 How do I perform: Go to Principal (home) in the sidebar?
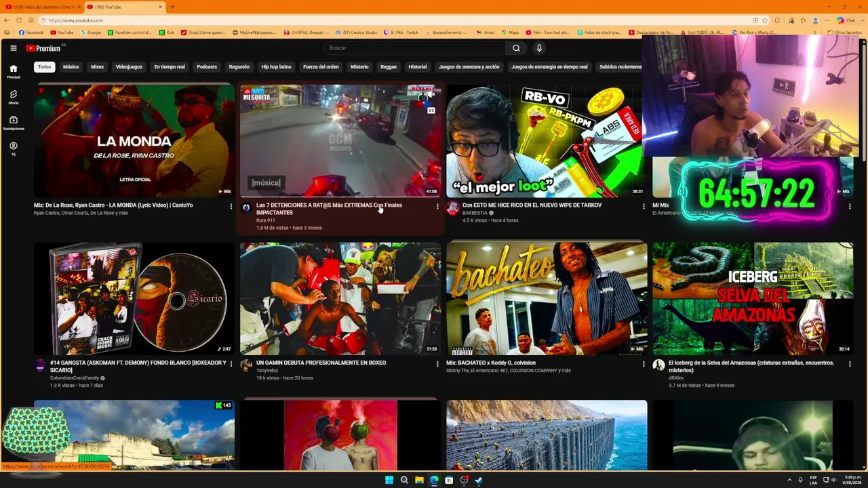pos(13,71)
